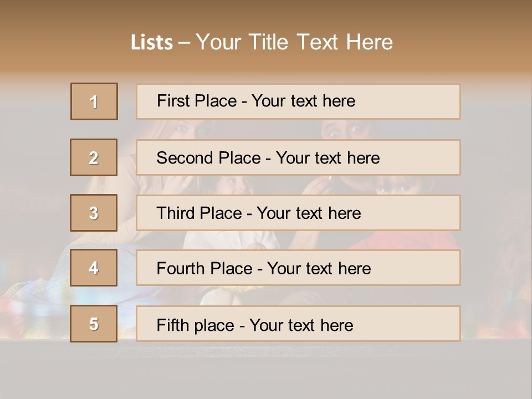
Task: Select the "Fourth Place - Your text here" bar
Action: point(298,268)
